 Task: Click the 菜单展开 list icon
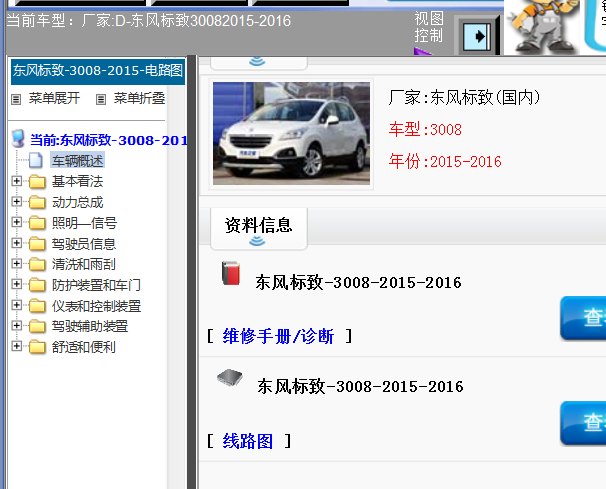(16, 99)
